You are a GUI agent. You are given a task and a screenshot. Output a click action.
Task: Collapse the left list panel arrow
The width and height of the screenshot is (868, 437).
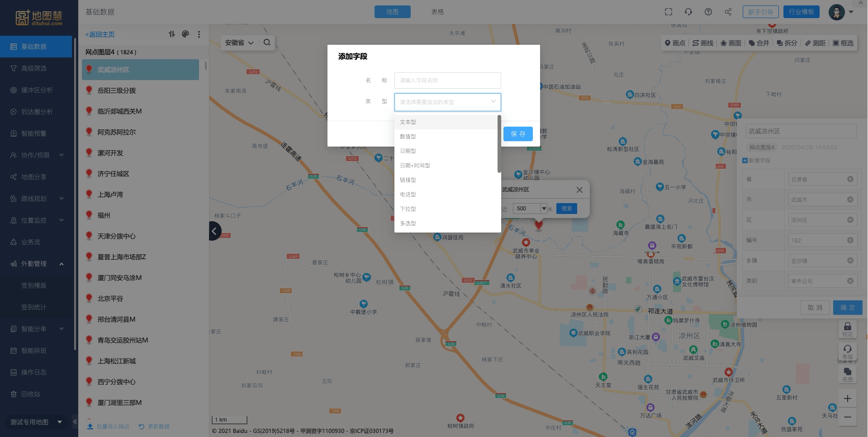click(x=214, y=231)
